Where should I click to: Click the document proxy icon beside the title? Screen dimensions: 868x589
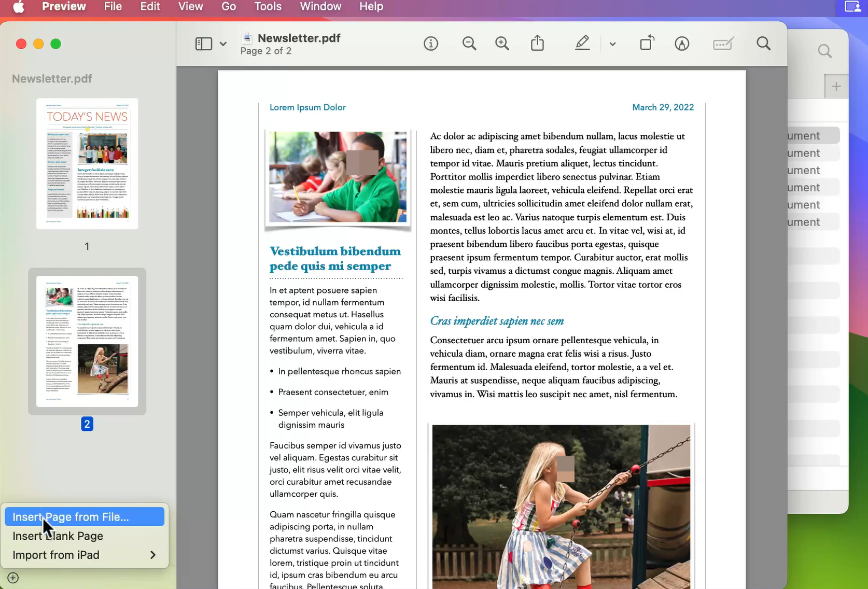pos(248,38)
